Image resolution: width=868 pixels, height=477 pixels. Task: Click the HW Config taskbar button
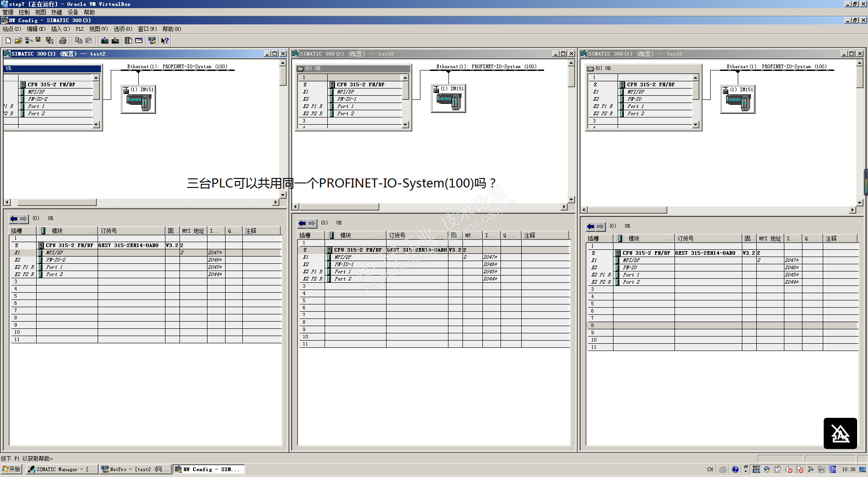tap(209, 469)
